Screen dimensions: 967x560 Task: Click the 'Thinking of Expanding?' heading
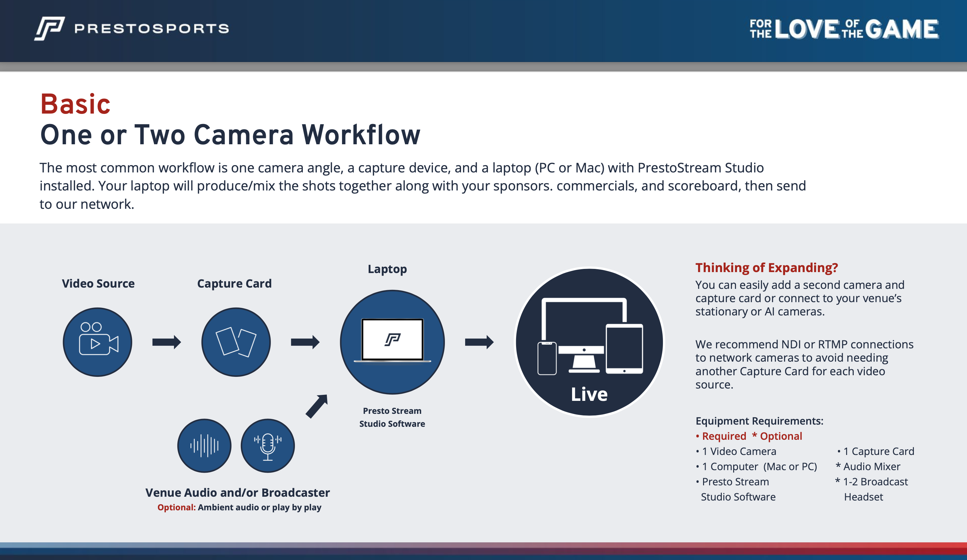[x=766, y=267]
